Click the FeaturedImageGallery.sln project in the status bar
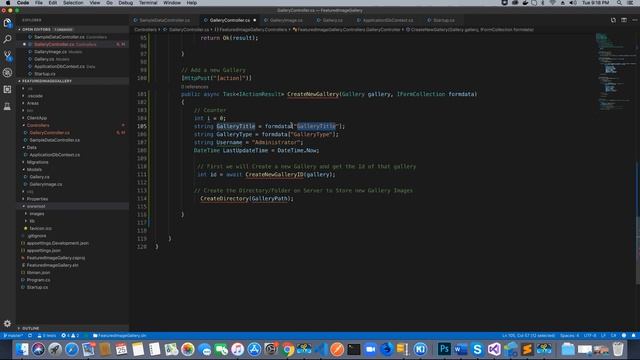 point(119,336)
